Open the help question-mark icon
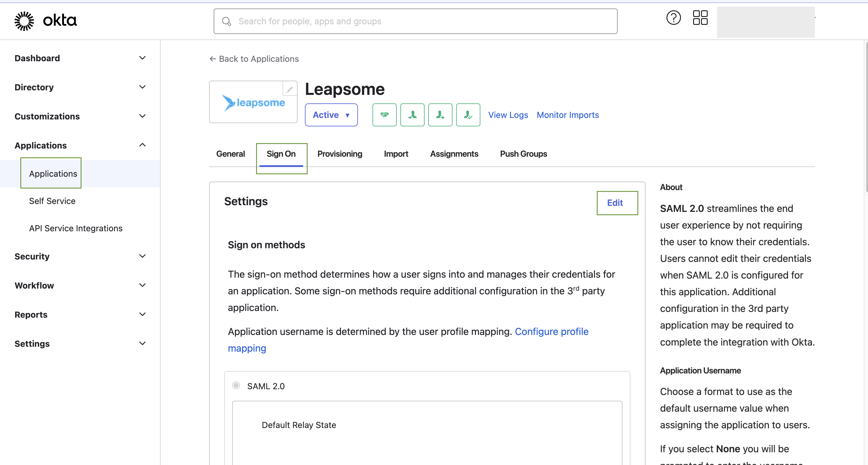This screenshot has width=868, height=465. 673,18
